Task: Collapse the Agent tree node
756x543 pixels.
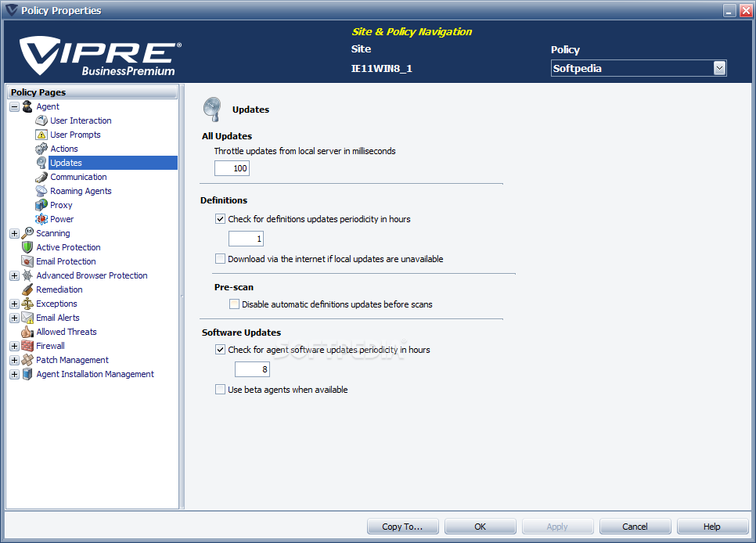Action: [14, 106]
